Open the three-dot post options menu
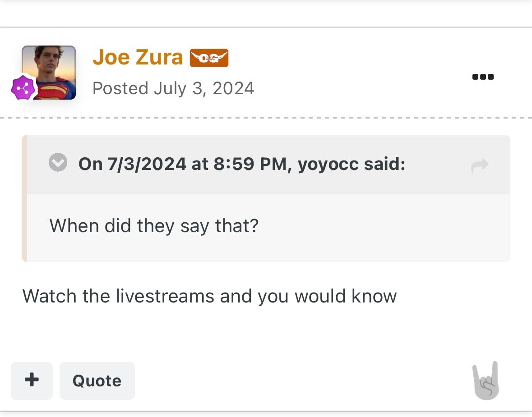This screenshot has height=417, width=532. [x=483, y=77]
